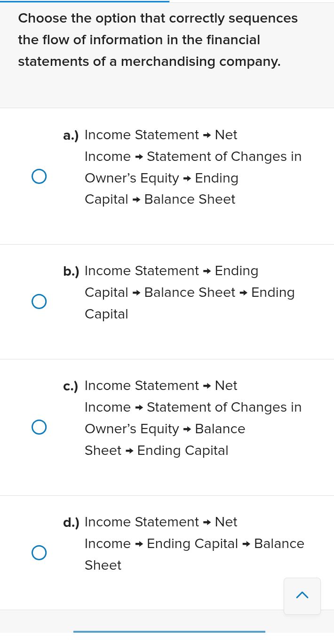Select the radio button for option b
Viewport: 334px width, 644px height.
tap(39, 302)
